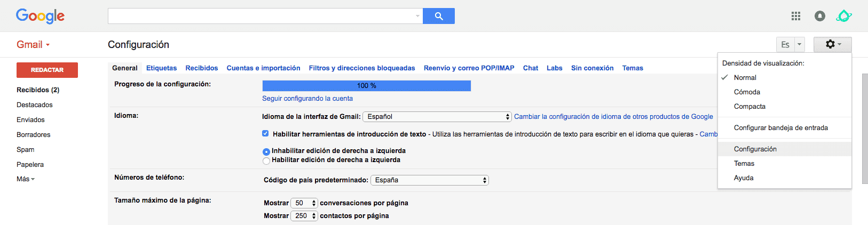Open input tools dropdown arrow next to Es
The width and height of the screenshot is (868, 225).
click(x=799, y=45)
